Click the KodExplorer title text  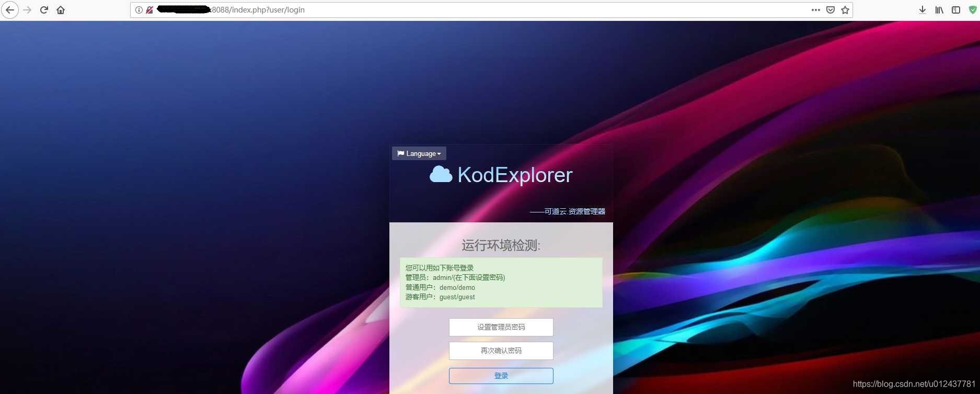point(515,175)
